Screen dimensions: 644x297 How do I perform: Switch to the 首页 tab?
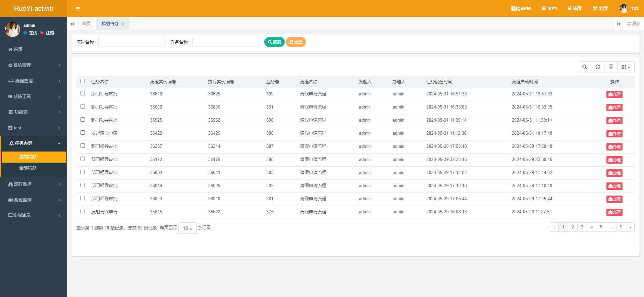87,24
